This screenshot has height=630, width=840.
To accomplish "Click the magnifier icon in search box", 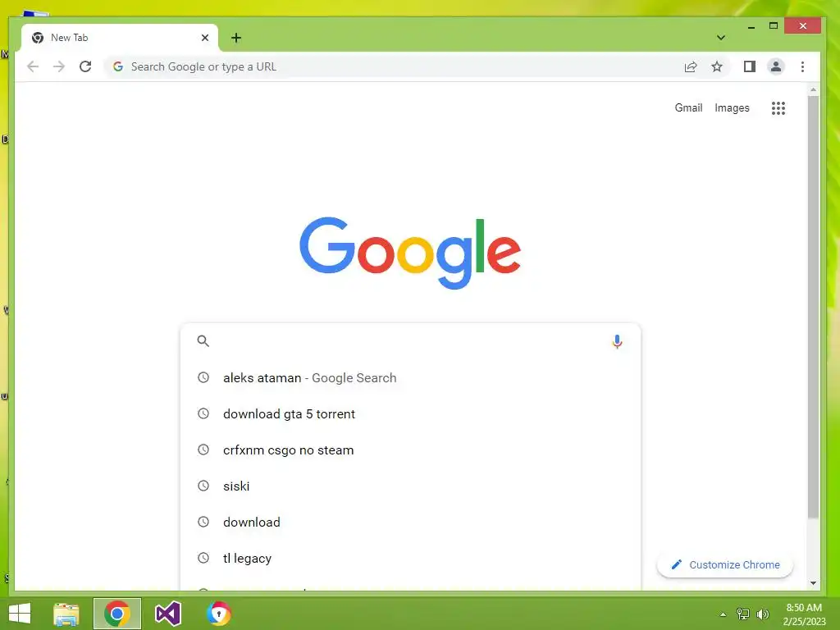I will 203,340.
